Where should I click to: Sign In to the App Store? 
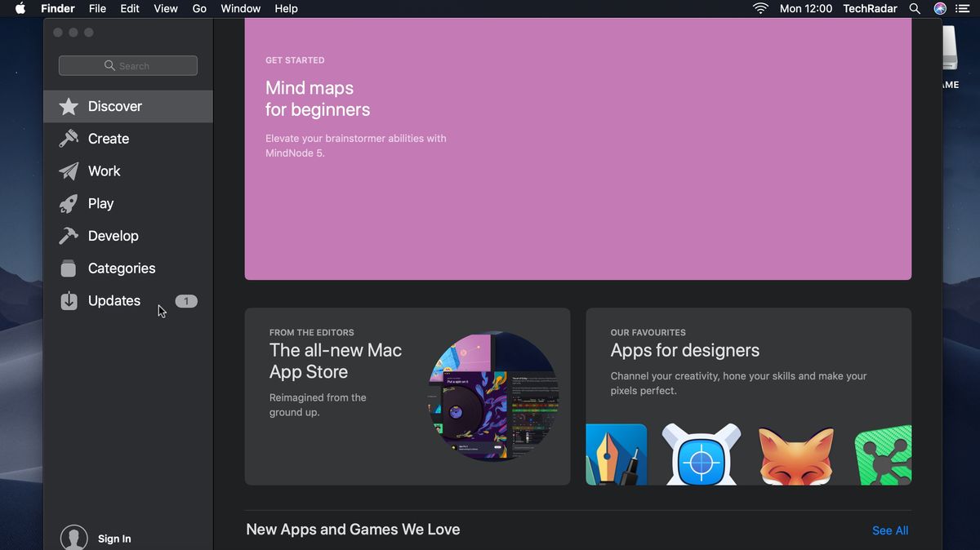click(x=114, y=539)
